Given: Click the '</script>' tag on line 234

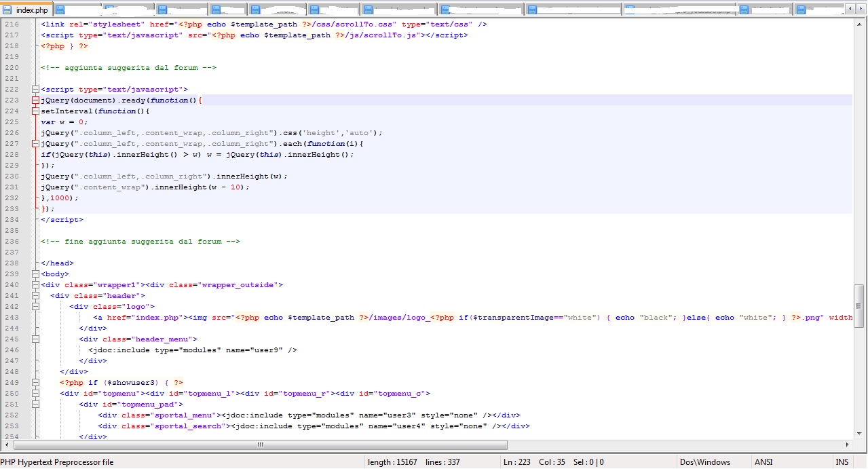Looking at the screenshot, I should pyautogui.click(x=62, y=219).
